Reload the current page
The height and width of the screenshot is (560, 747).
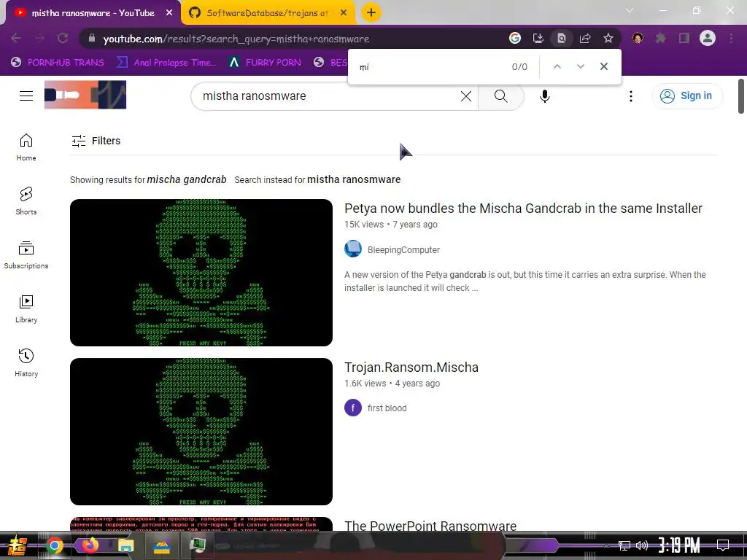click(x=63, y=39)
